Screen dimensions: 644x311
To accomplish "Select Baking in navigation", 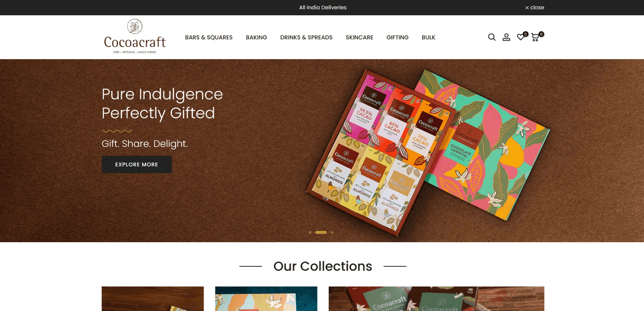I will click(256, 37).
